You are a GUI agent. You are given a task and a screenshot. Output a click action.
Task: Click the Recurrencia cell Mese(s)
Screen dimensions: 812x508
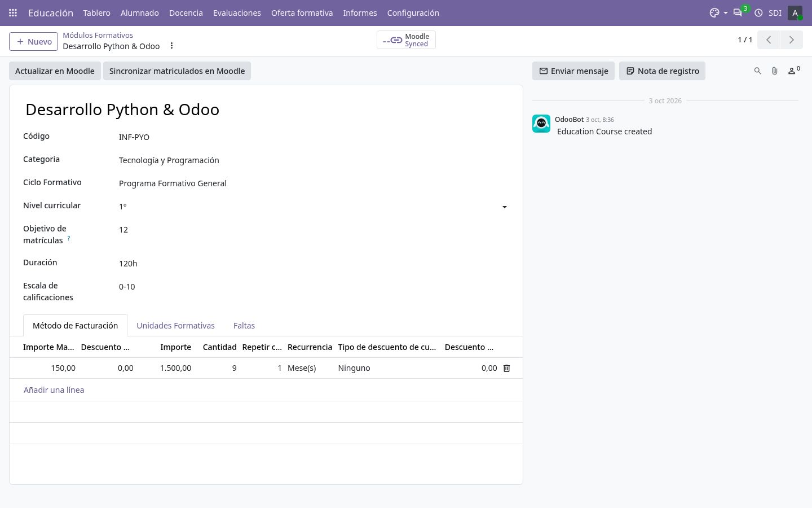coord(310,368)
